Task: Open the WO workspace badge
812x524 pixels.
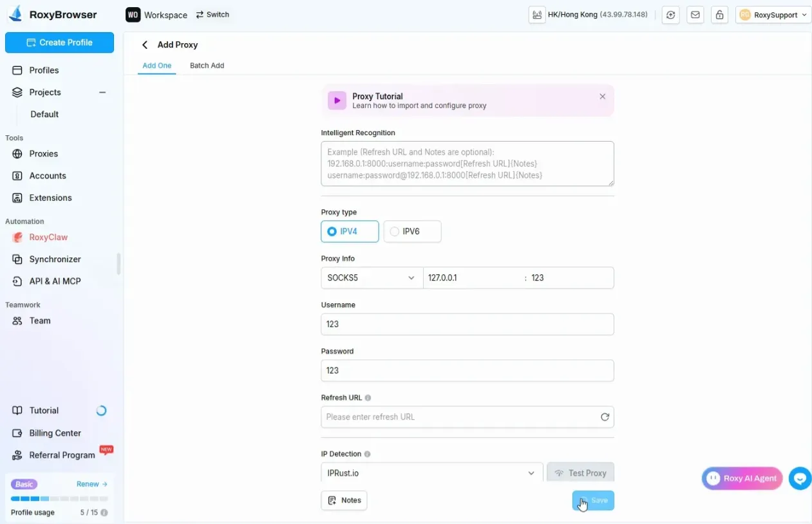Action: 133,14
